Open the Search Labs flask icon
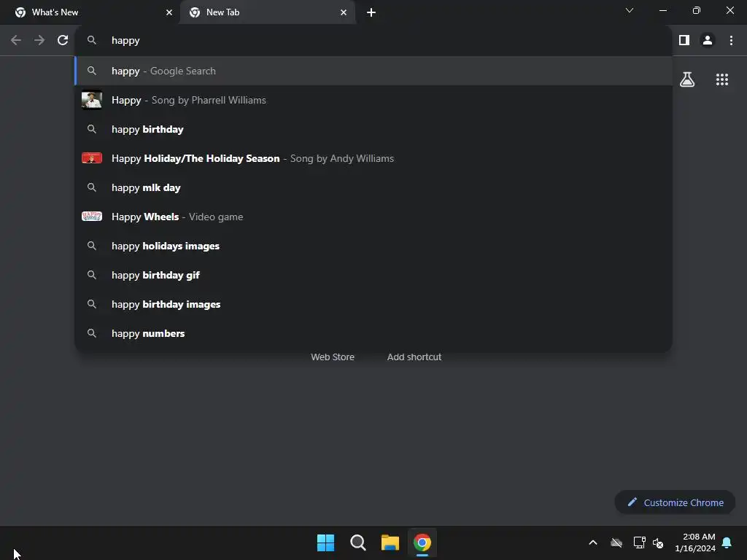The height and width of the screenshot is (560, 747). coord(687,79)
